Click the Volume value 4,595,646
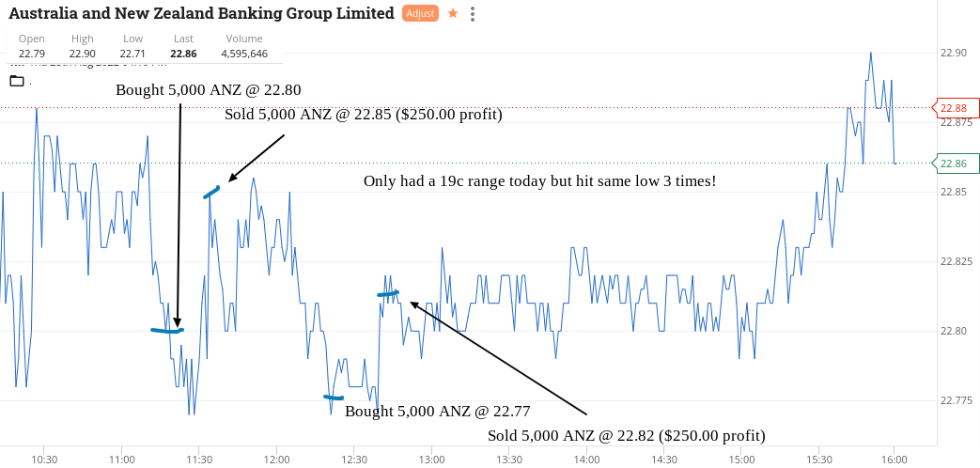The width and height of the screenshot is (980, 468). (x=244, y=54)
